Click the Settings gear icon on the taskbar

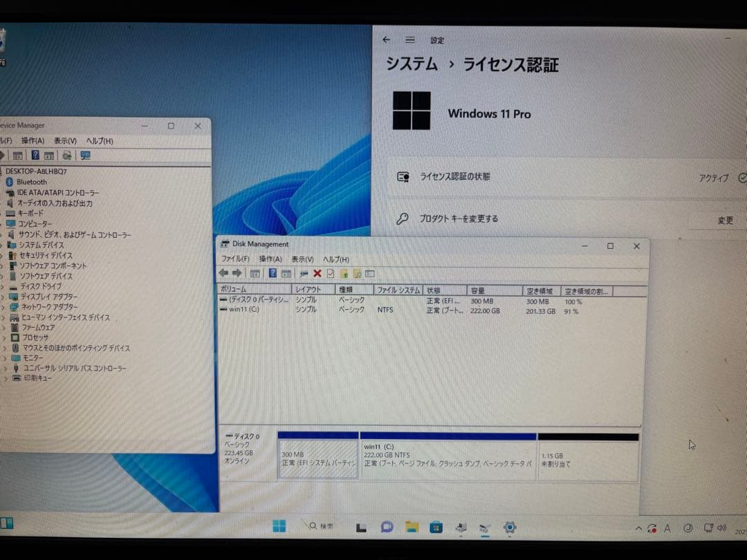coord(510,528)
